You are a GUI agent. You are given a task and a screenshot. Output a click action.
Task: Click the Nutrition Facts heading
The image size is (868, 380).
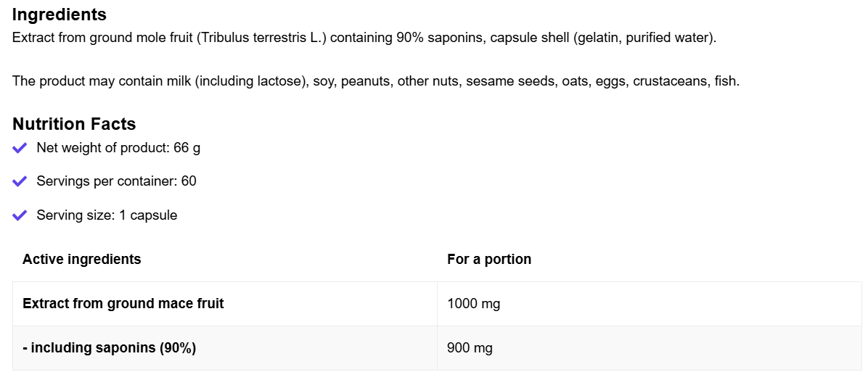pos(74,124)
